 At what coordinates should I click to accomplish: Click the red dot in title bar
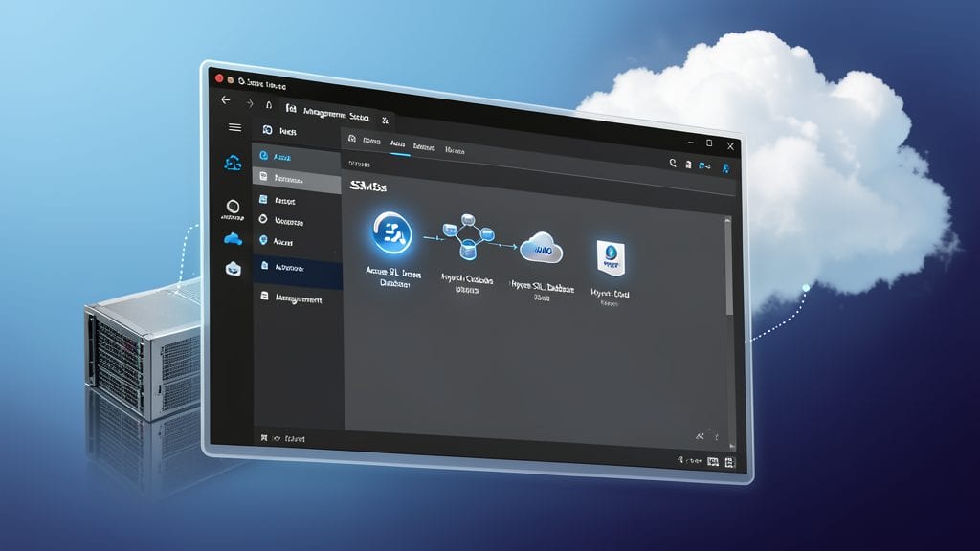point(219,78)
